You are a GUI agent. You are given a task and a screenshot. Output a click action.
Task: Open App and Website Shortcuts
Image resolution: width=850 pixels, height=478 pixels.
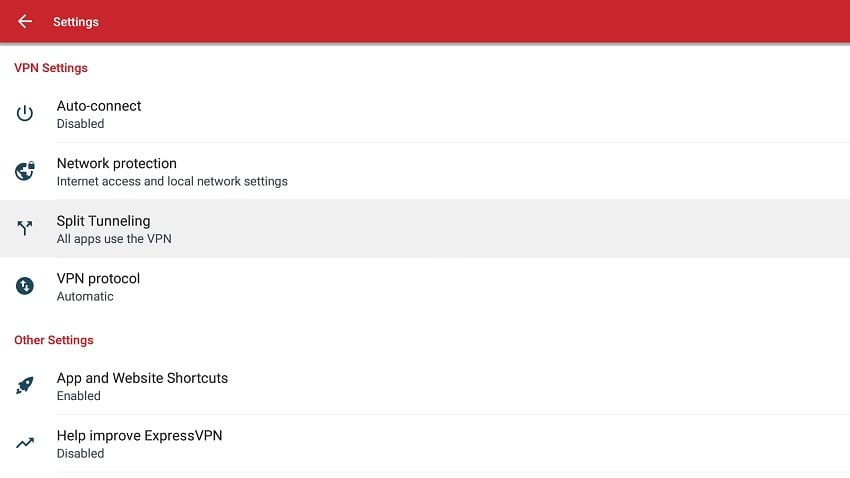pos(142,378)
